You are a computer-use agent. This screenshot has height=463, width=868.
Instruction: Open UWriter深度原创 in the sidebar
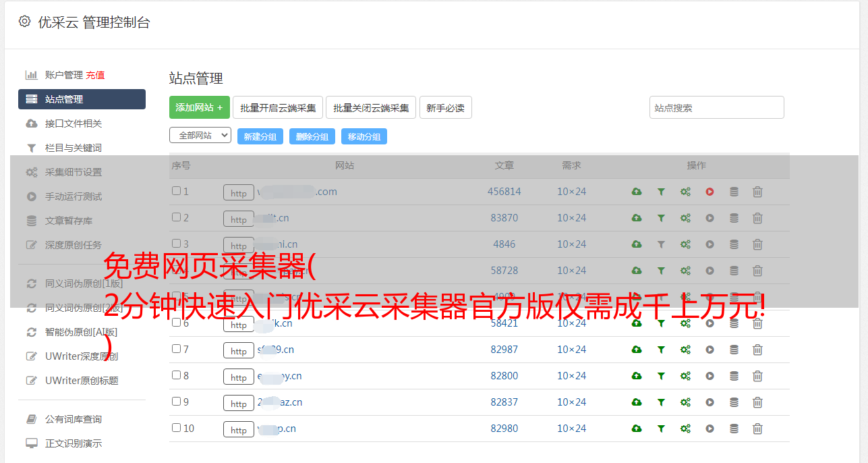[81, 356]
